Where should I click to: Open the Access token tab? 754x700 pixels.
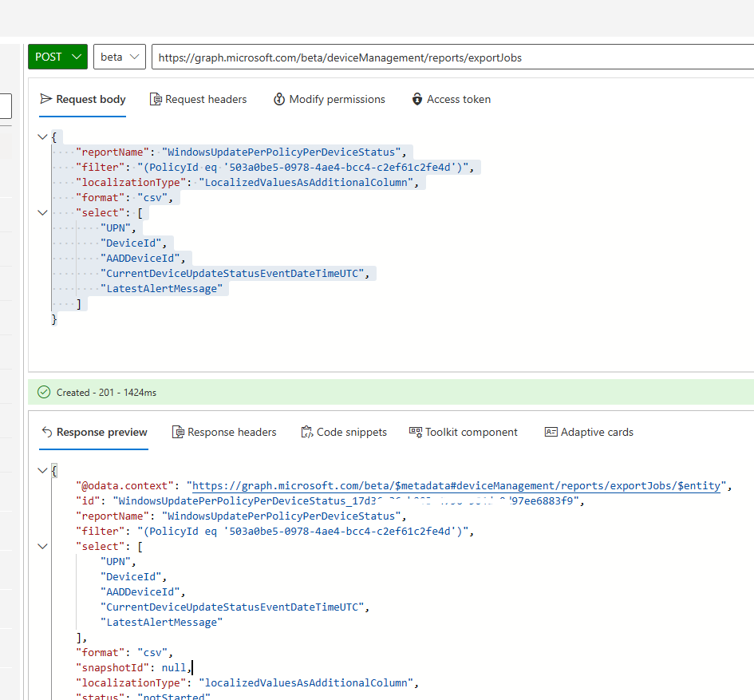point(451,100)
